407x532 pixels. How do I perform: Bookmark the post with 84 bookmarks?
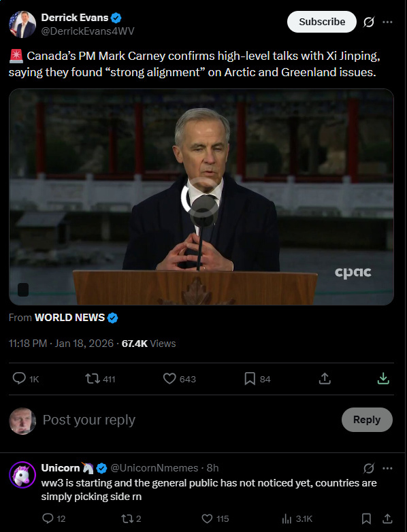[257, 379]
